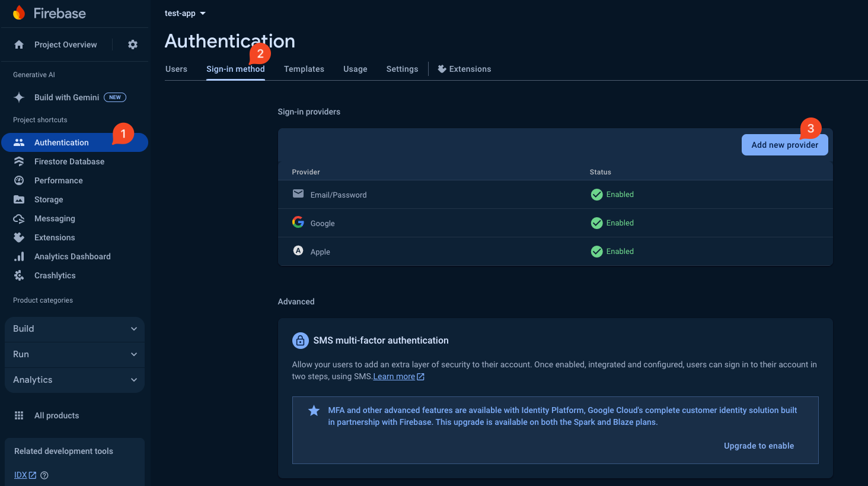Click the Apple enabled checkmark icon
The image size is (868, 486).
point(596,252)
